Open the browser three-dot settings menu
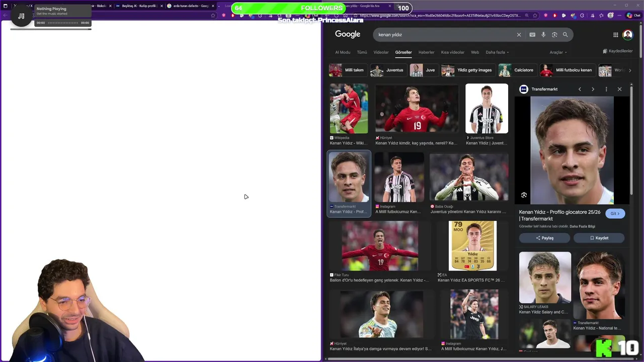This screenshot has width=644, height=362. point(619,16)
